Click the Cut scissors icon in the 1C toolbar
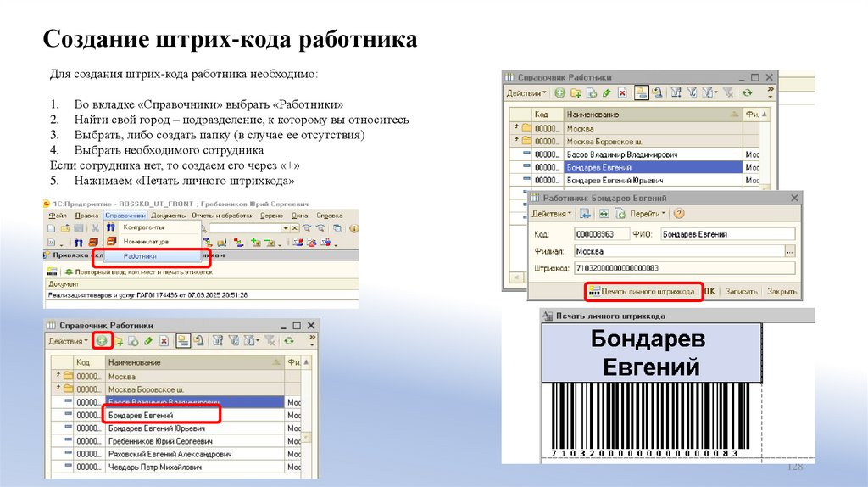This screenshot has width=868, height=487. (95, 228)
